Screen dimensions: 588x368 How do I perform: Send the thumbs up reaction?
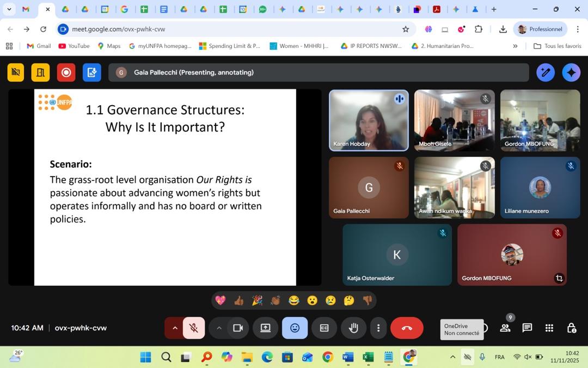[238, 300]
